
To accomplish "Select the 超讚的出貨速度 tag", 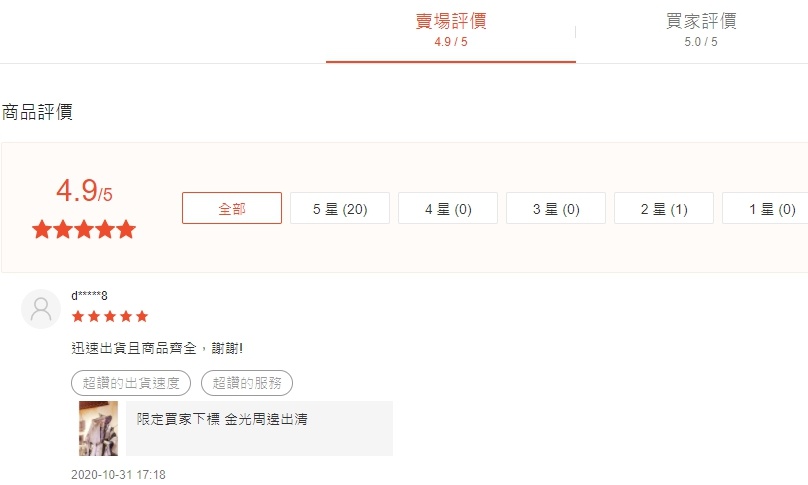I will click(131, 383).
